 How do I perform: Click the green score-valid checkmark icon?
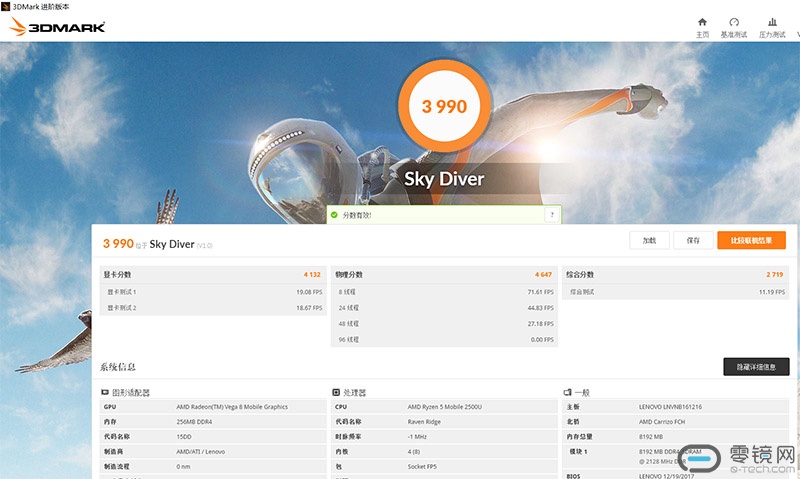pyautogui.click(x=334, y=215)
